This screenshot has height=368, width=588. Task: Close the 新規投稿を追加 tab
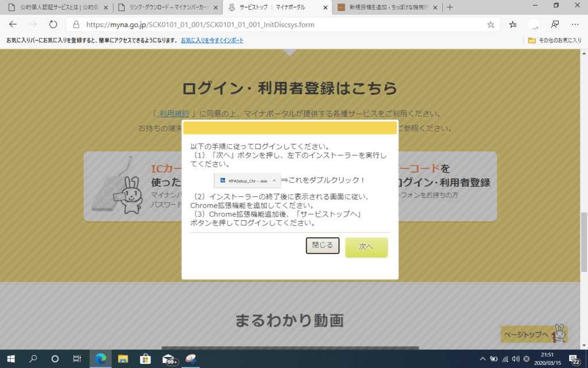435,7
